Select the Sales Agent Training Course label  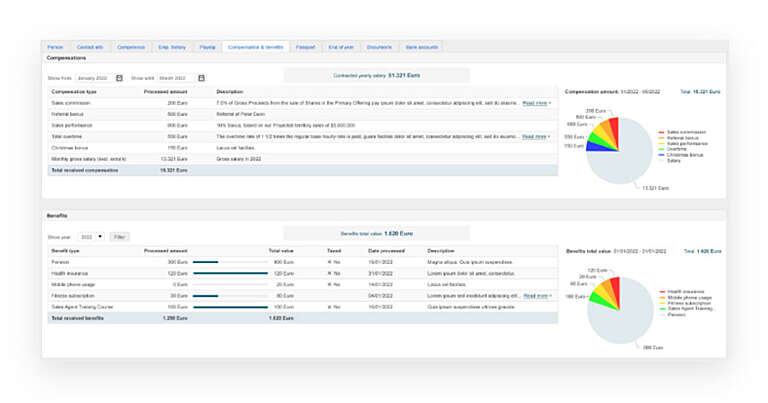[82, 307]
